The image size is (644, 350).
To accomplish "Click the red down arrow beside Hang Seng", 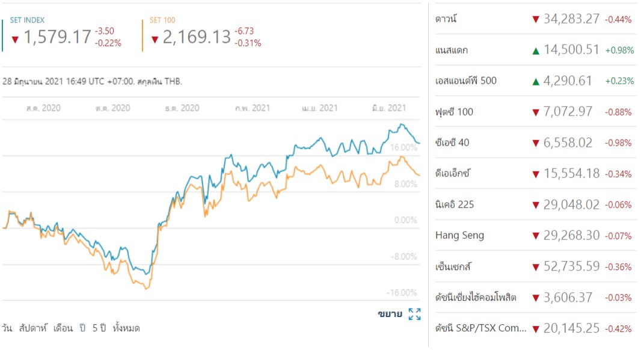I will (x=535, y=236).
